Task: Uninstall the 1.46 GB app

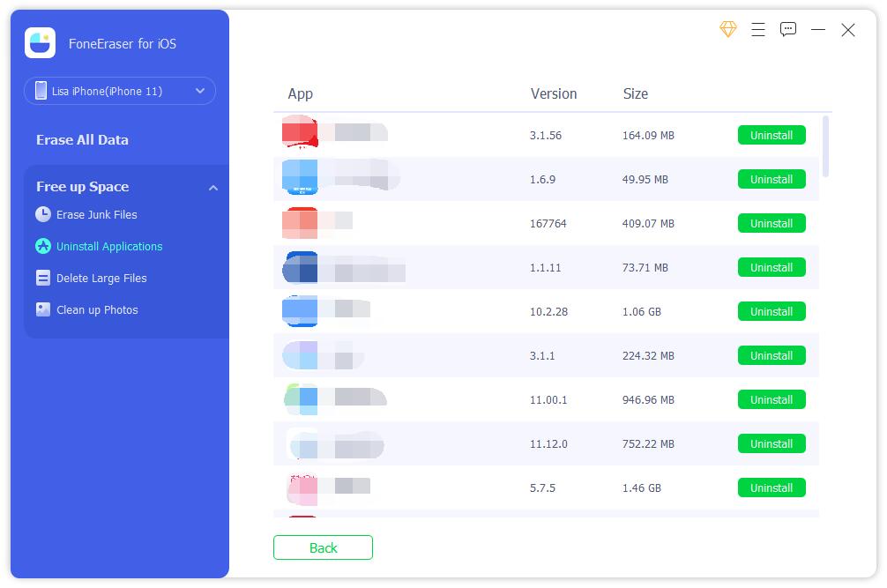Action: pos(771,488)
